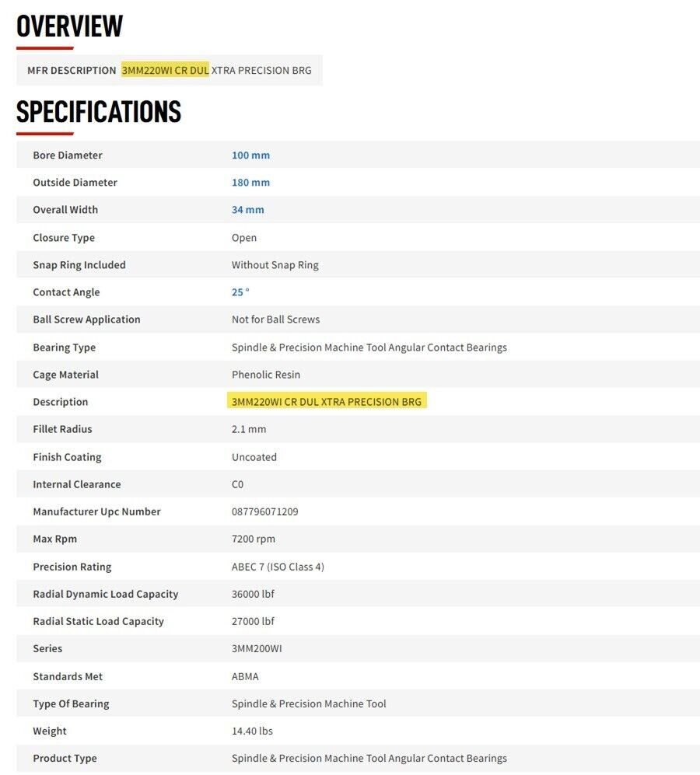Click the 3MM200WI series value

(257, 648)
